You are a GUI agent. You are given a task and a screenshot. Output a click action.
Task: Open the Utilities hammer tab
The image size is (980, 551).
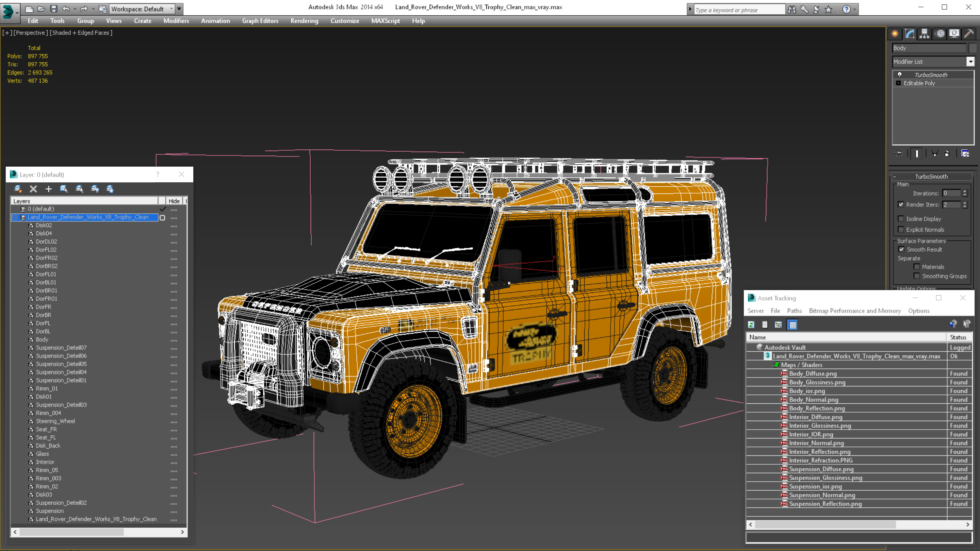pyautogui.click(x=969, y=34)
